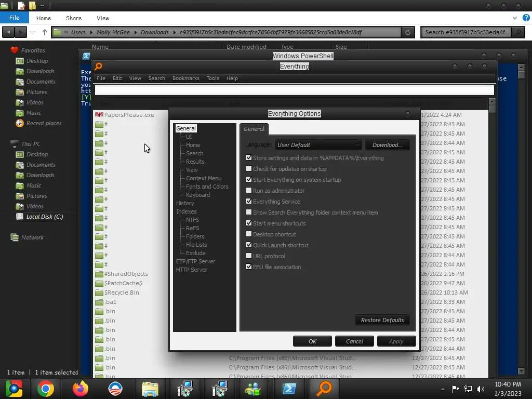Click folder icon beside $Recycle.Bin
This screenshot has height=399, width=532.
(99, 292)
